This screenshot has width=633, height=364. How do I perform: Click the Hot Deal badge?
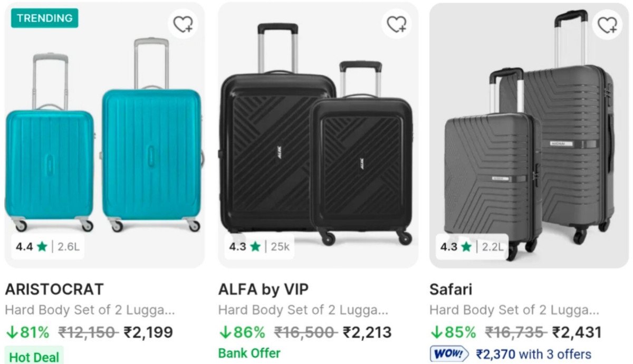click(32, 357)
